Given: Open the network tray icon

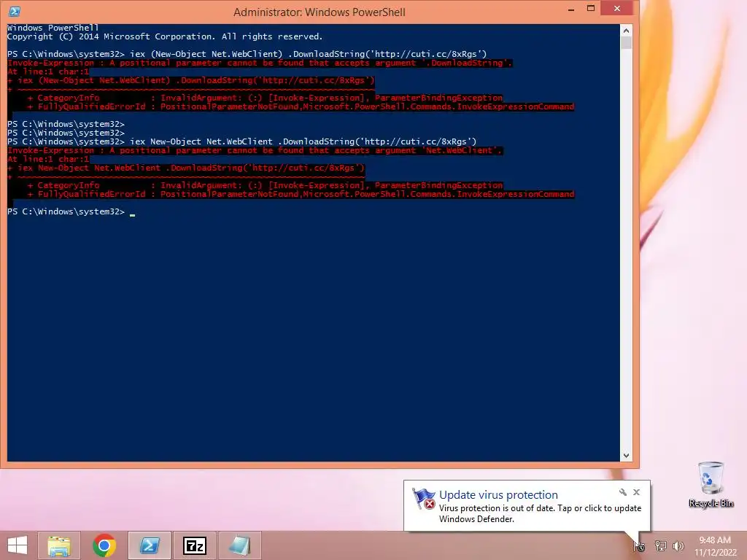Looking at the screenshot, I should click(x=660, y=545).
